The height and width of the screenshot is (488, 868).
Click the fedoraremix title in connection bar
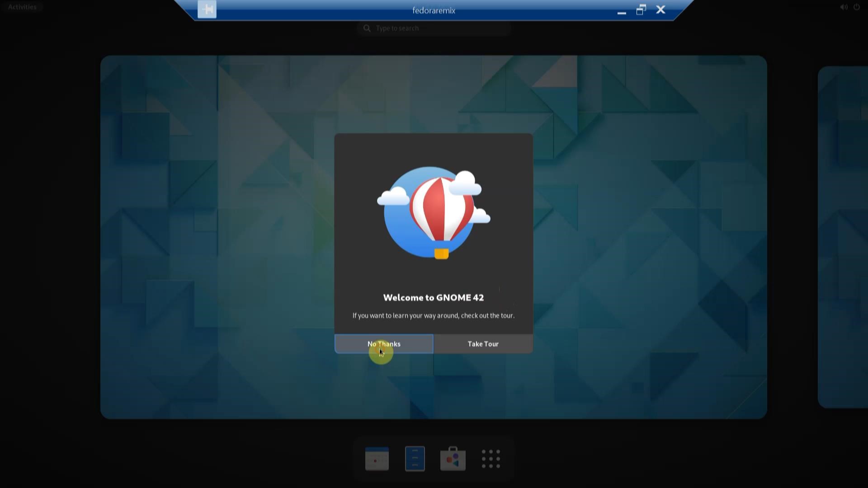[x=434, y=10]
